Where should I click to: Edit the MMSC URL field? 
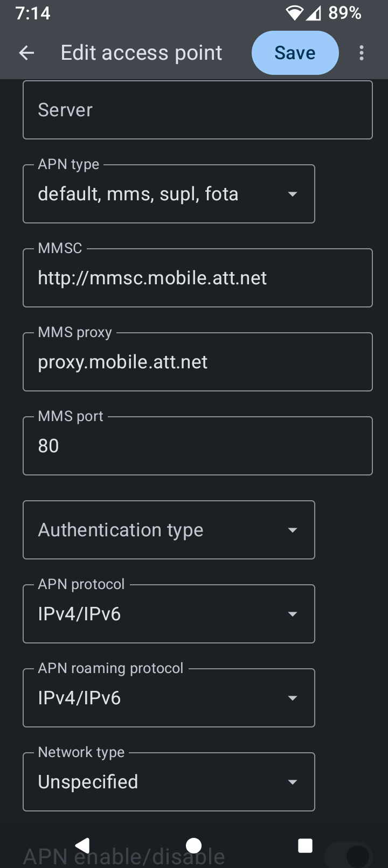point(198,278)
